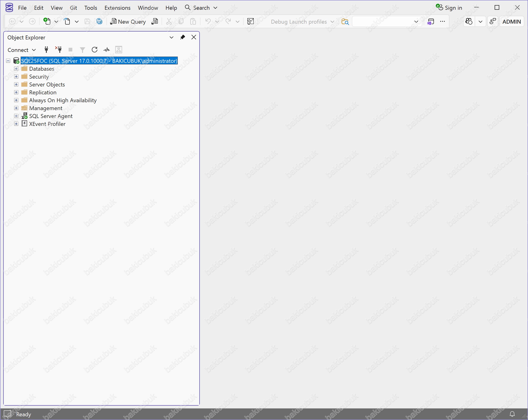Viewport: 528px width, 420px height.
Task: Collapse the SQL25FOC server node
Action: click(8, 61)
